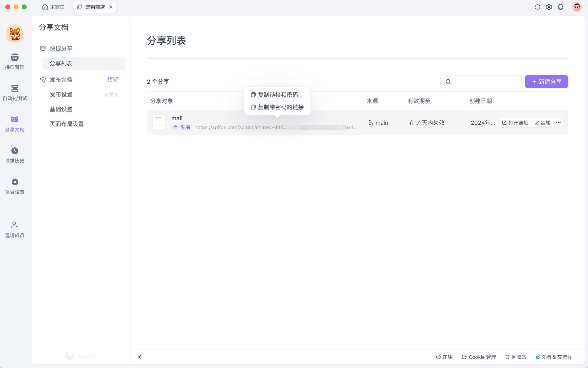Click the user avatar
Image resolution: width=588 pixels, height=368 pixels.
577,7
